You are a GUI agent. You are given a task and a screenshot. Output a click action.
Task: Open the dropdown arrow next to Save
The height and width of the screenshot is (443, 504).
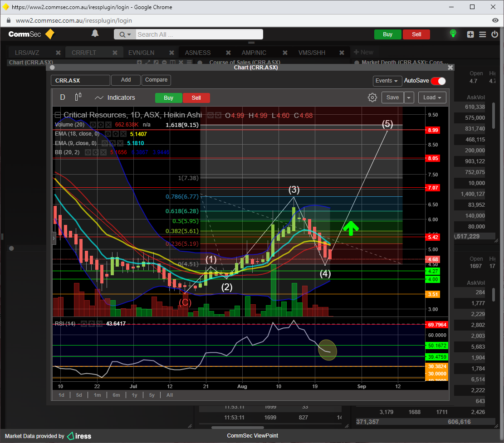pyautogui.click(x=409, y=97)
